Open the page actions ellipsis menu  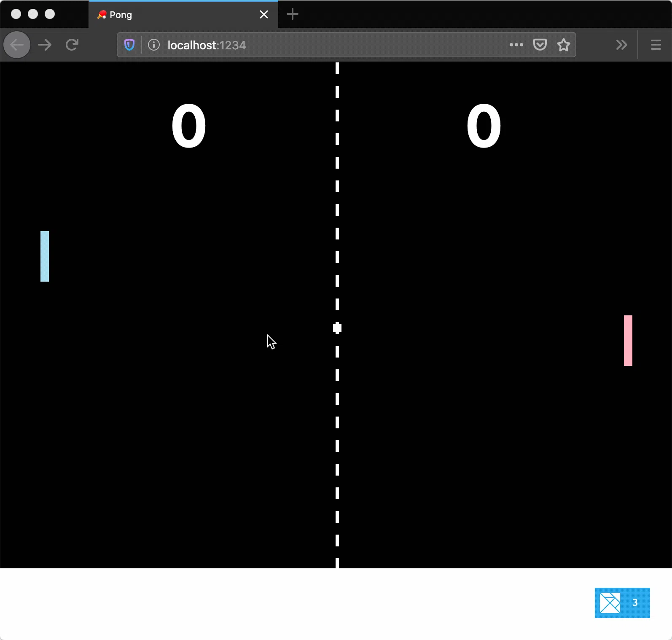pos(516,45)
